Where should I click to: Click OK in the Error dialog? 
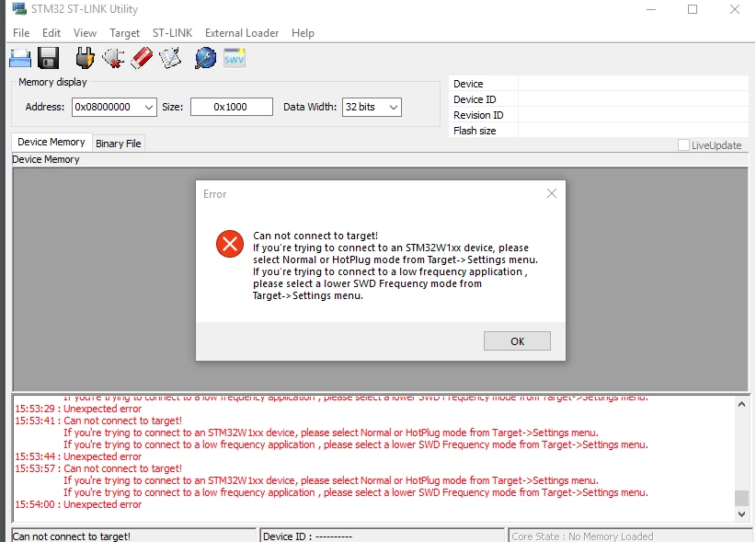517,340
